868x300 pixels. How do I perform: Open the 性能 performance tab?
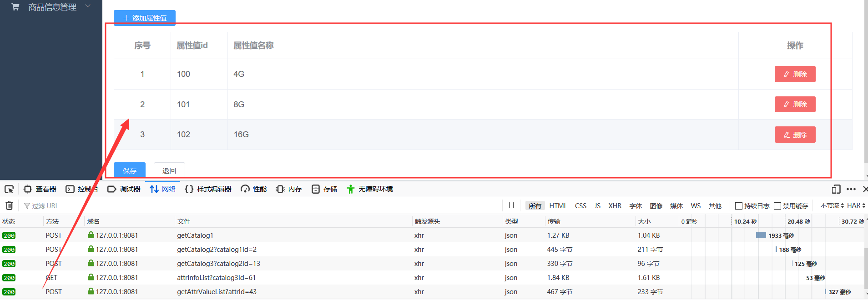point(254,189)
